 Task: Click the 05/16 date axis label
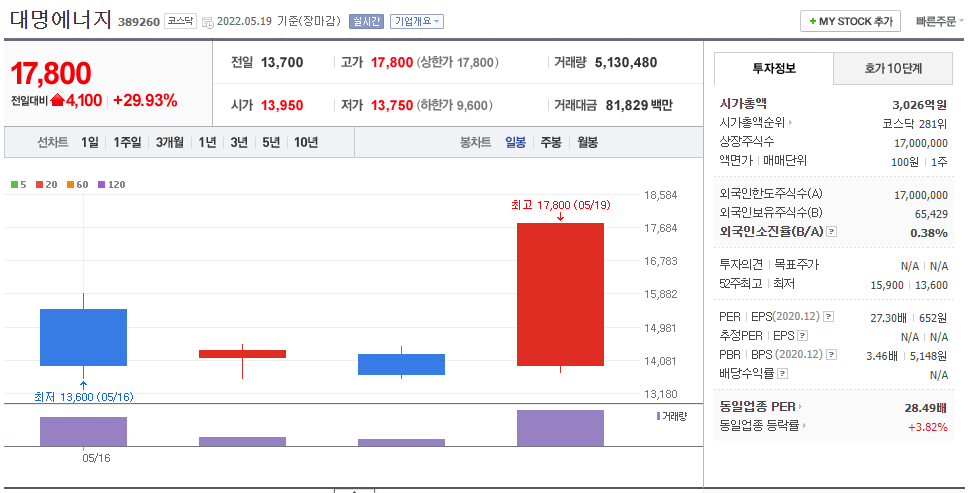coord(96,458)
